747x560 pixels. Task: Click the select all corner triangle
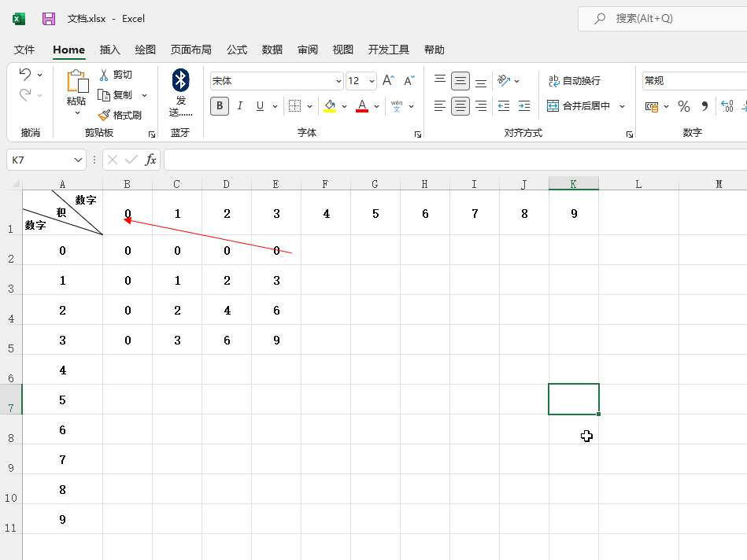pos(16,184)
